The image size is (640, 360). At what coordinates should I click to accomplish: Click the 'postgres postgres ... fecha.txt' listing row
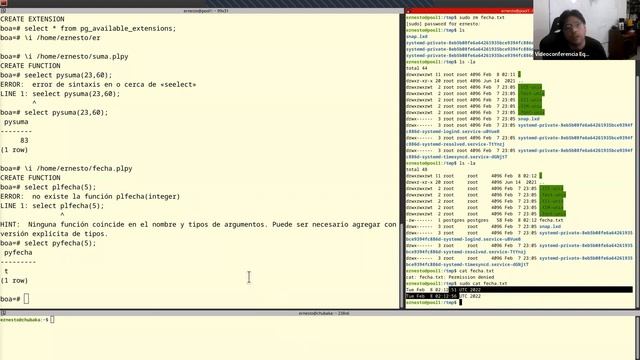click(x=484, y=220)
